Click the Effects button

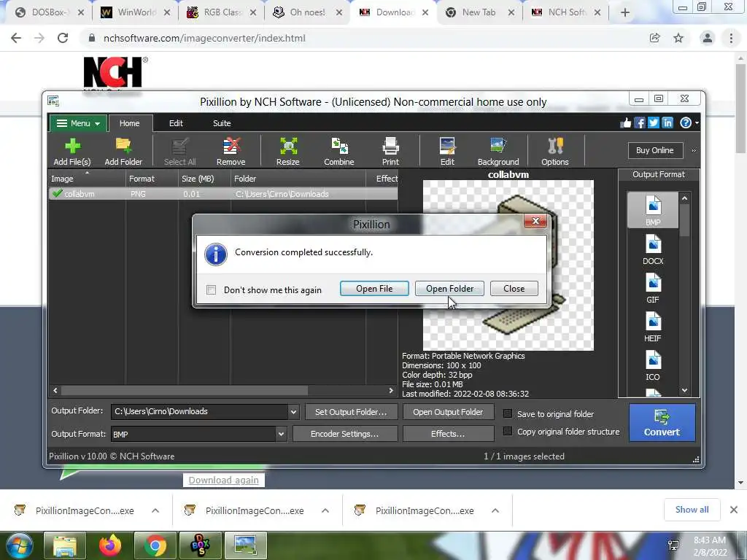448,434
